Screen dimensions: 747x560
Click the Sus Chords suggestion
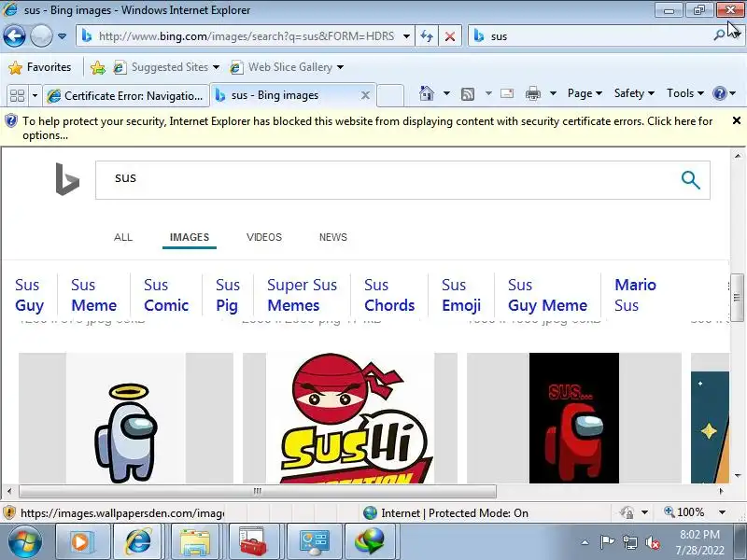tap(389, 295)
